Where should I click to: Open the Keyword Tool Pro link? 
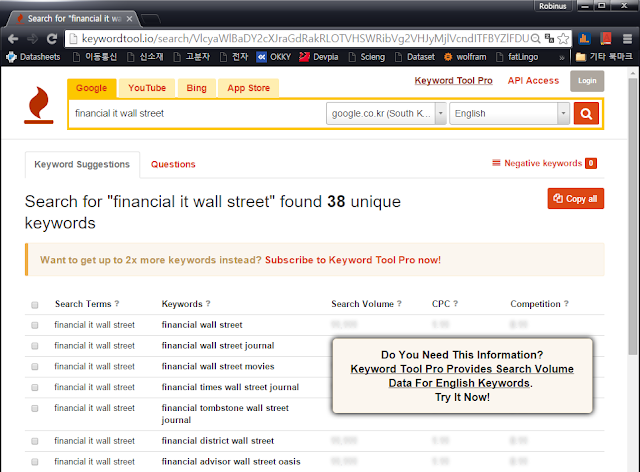[x=453, y=80]
